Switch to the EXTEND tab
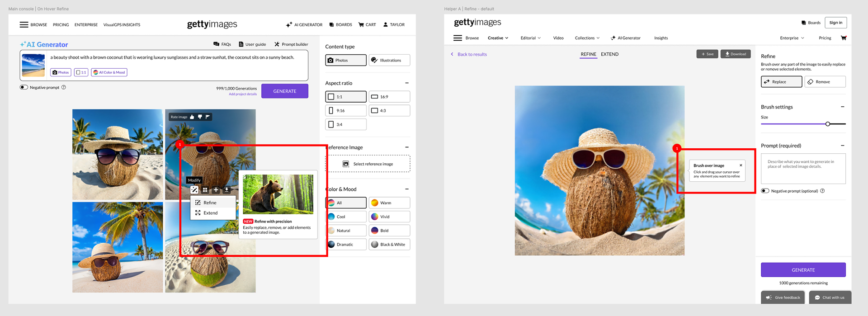This screenshot has height=316, width=868. pyautogui.click(x=609, y=54)
